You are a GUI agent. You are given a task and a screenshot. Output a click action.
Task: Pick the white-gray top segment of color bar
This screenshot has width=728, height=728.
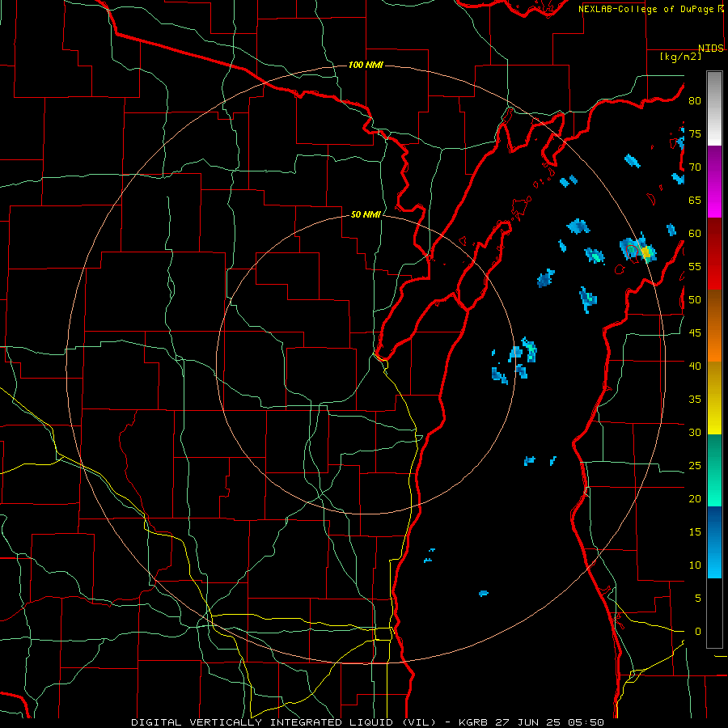714,108
